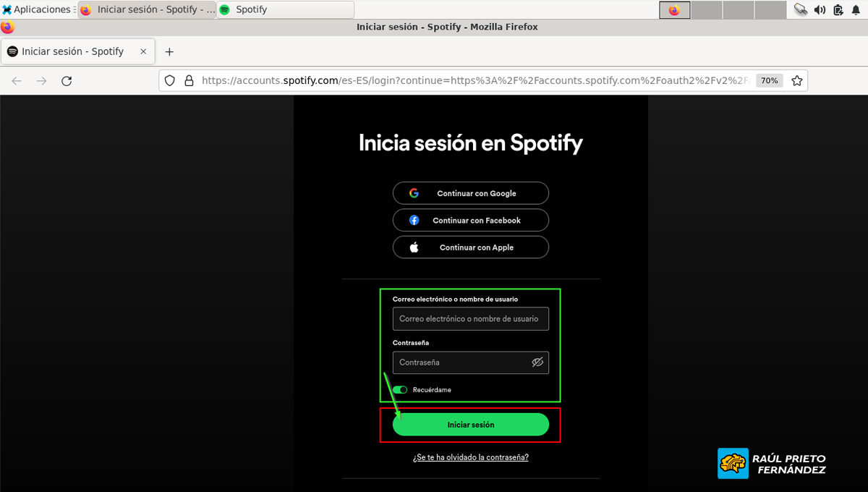Close the Iniciar sesión - Spotify tab

pos(143,52)
